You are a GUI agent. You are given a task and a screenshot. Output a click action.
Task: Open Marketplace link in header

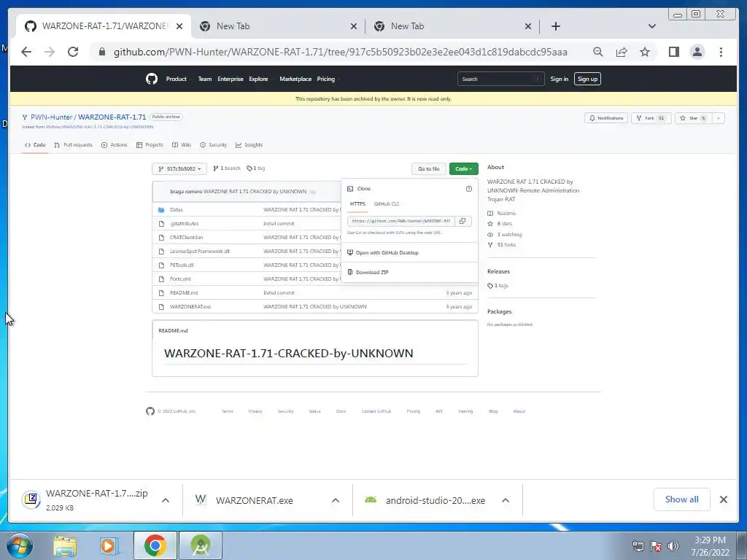click(295, 79)
